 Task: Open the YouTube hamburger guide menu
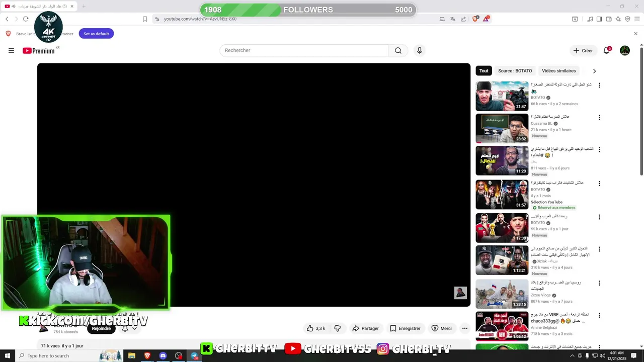(x=11, y=50)
